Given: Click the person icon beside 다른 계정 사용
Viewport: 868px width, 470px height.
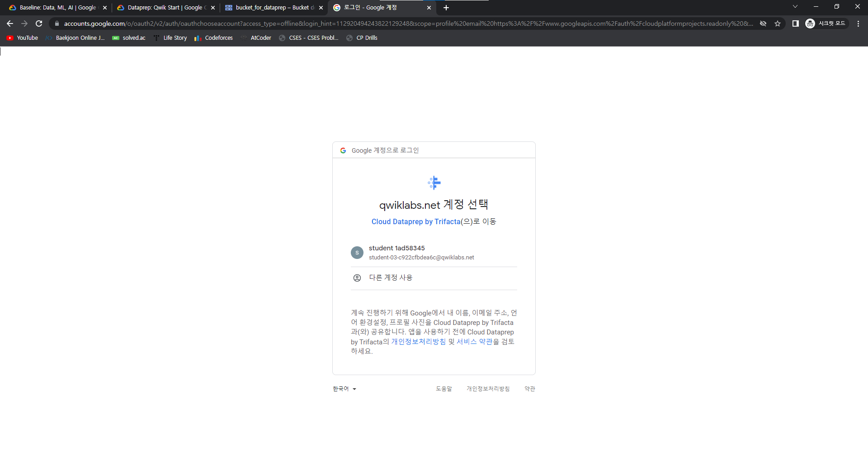Looking at the screenshot, I should tap(357, 278).
